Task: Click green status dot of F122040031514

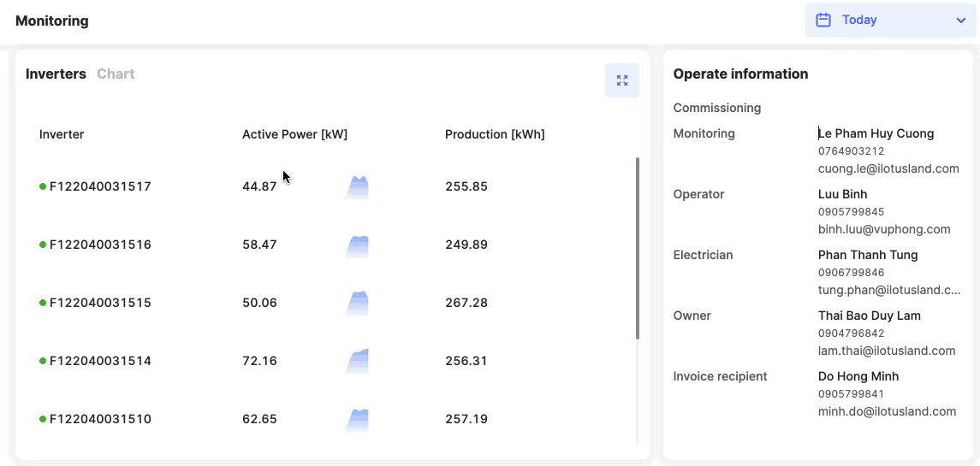Action: tap(43, 361)
